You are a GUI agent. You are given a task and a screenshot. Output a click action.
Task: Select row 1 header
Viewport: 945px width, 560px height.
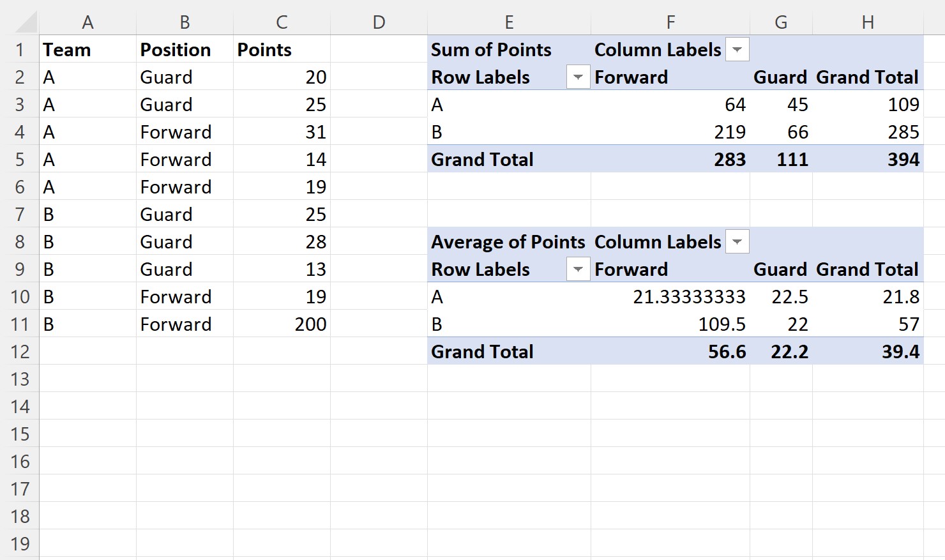[20, 50]
